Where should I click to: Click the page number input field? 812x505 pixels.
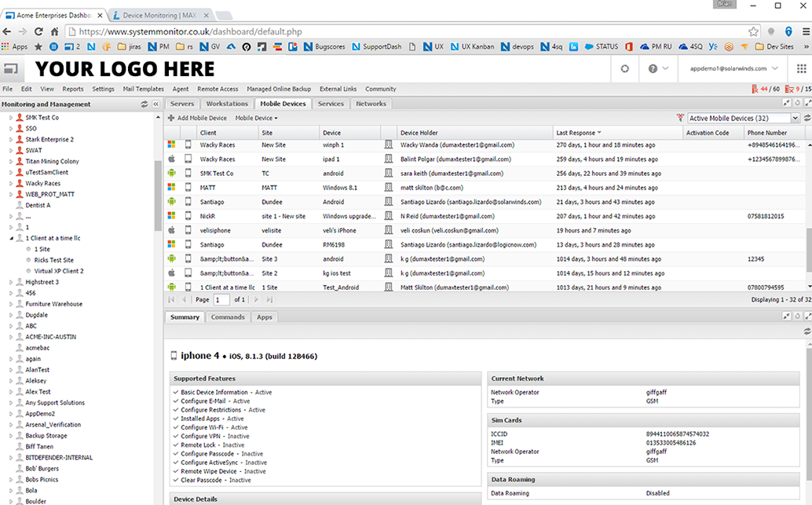[221, 299]
